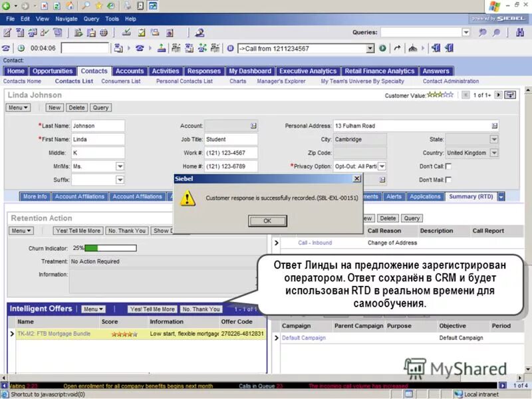Check the Don't Mail checkbox
This screenshot has width=532, height=399.
pos(448,180)
